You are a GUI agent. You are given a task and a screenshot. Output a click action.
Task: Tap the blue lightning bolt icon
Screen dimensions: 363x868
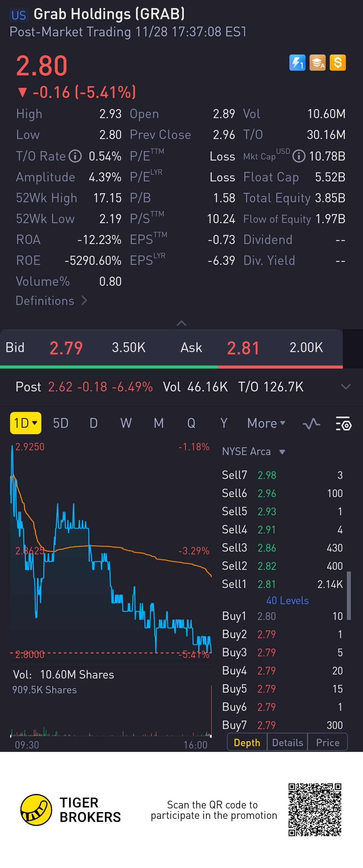click(x=297, y=63)
